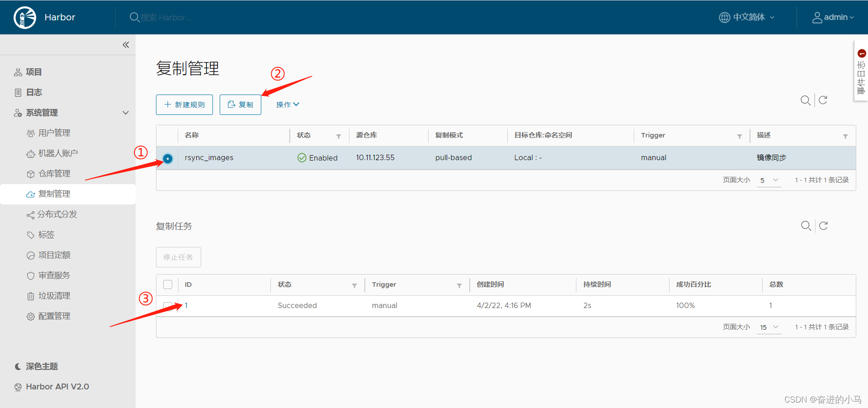
Task: Refresh the 复制任务 list
Action: (824, 226)
